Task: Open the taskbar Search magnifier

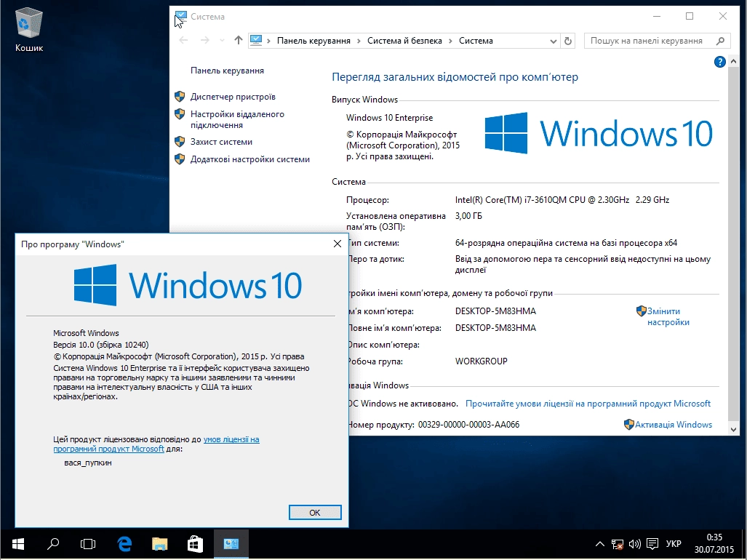Action: pos(53,544)
